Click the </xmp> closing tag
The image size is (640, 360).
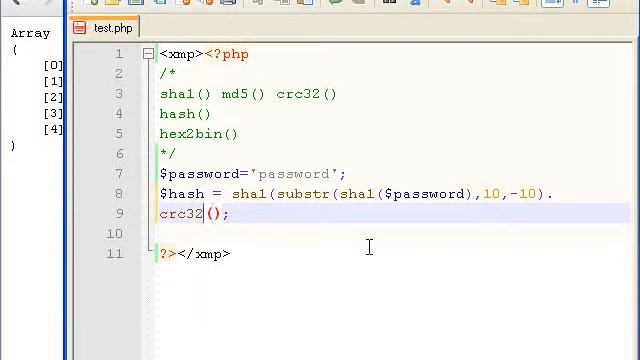pyautogui.click(x=204, y=254)
